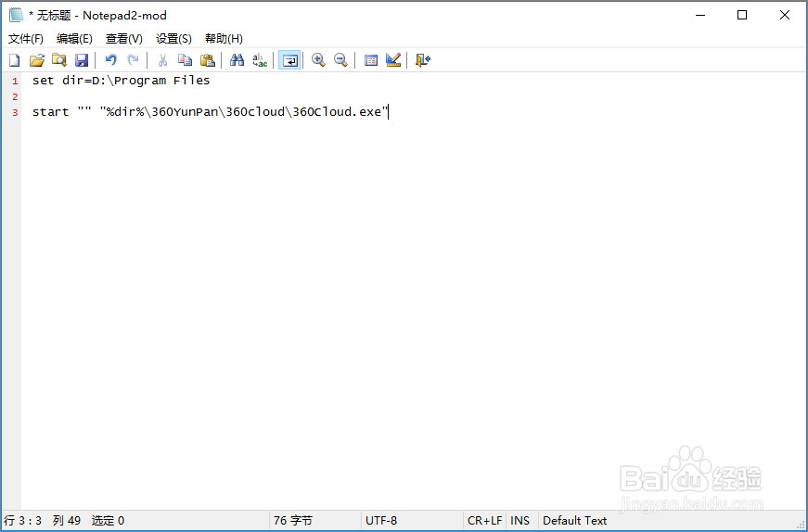This screenshot has width=808, height=532.
Task: Click line number 3 in the margin
Action: coord(15,112)
